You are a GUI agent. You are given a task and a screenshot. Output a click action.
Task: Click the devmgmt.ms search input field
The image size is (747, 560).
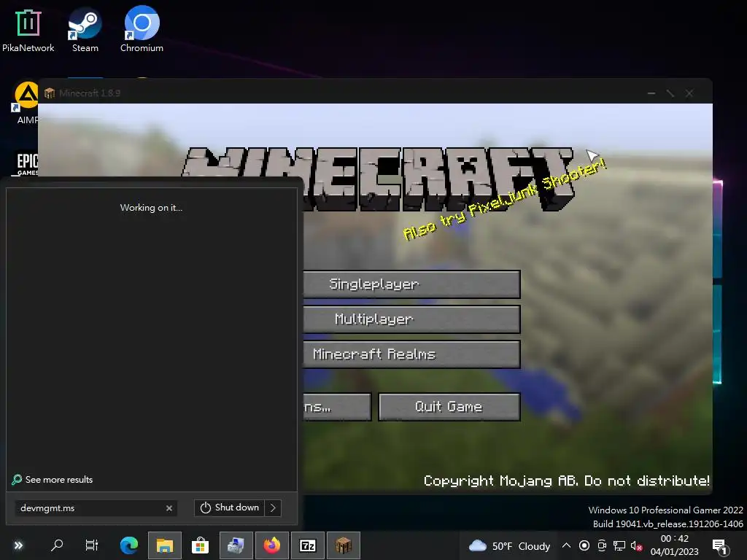point(90,508)
